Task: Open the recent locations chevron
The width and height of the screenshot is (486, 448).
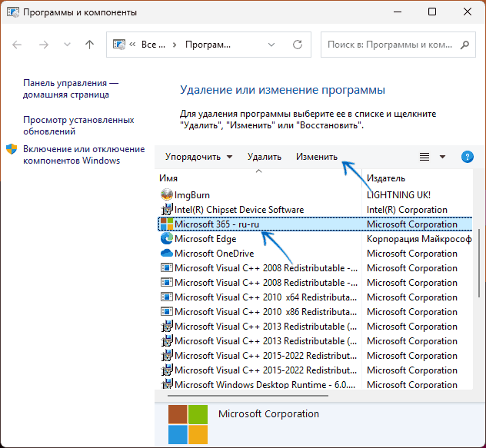Action: pos(67,45)
